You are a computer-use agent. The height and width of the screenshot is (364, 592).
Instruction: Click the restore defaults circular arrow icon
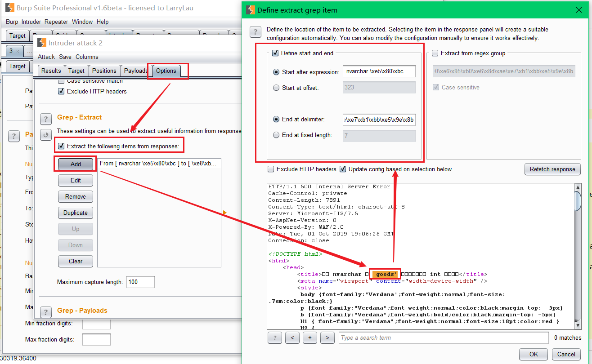pos(45,134)
